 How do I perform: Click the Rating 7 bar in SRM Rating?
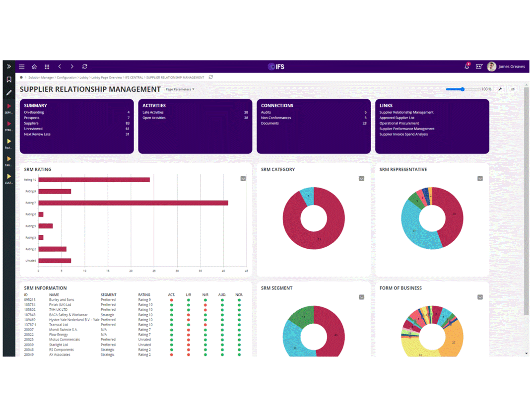pos(133,203)
